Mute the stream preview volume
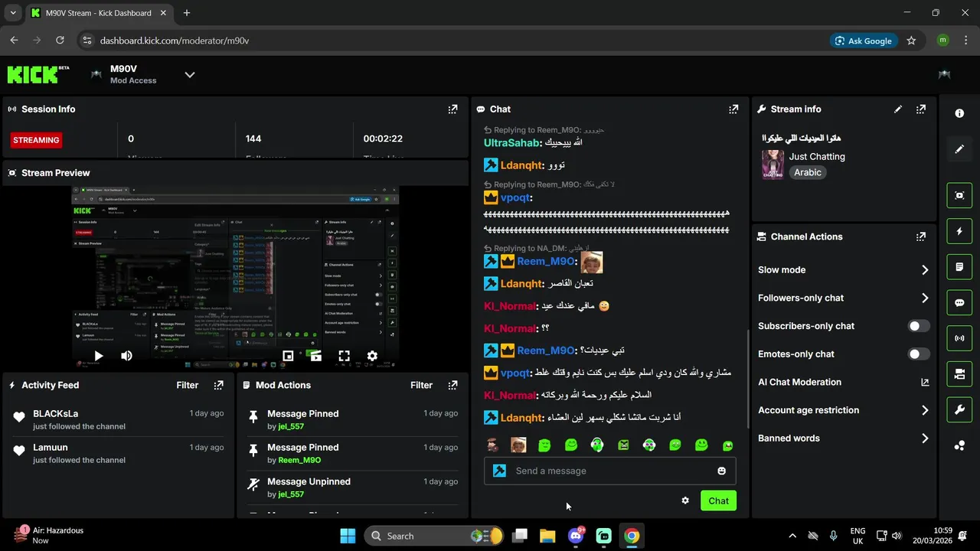This screenshot has height=551, width=980. [126, 356]
